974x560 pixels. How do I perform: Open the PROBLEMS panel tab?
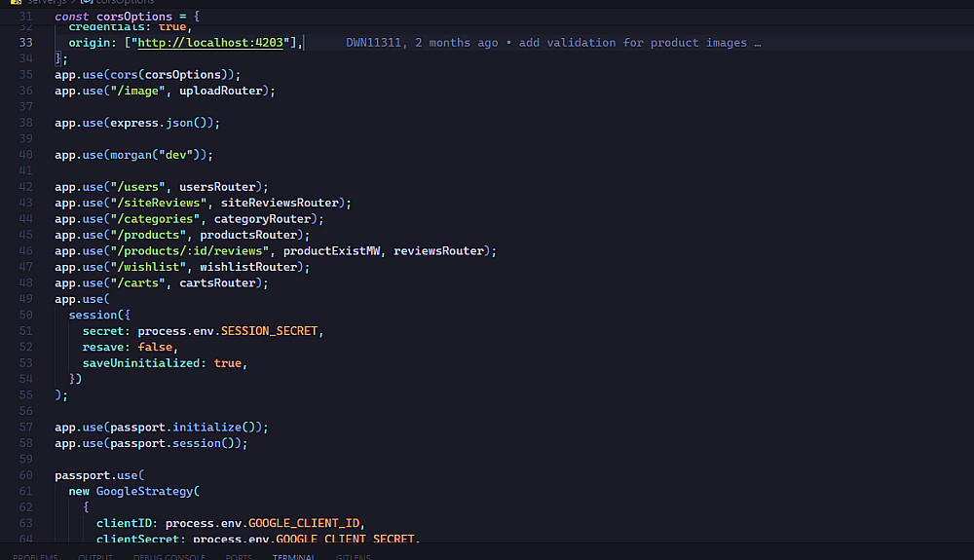pos(35,557)
